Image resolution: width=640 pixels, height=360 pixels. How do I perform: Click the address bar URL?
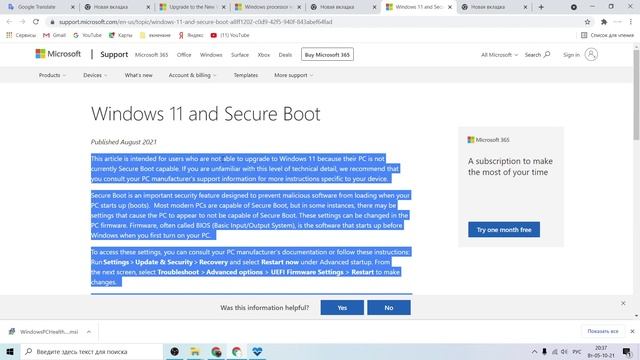coord(196,22)
